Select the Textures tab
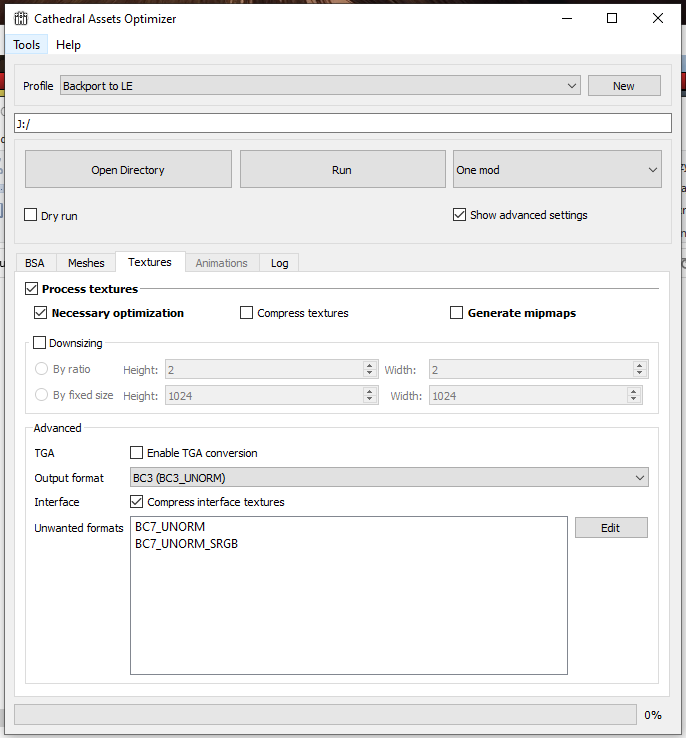Screen dimensions: 686x738 (150, 262)
